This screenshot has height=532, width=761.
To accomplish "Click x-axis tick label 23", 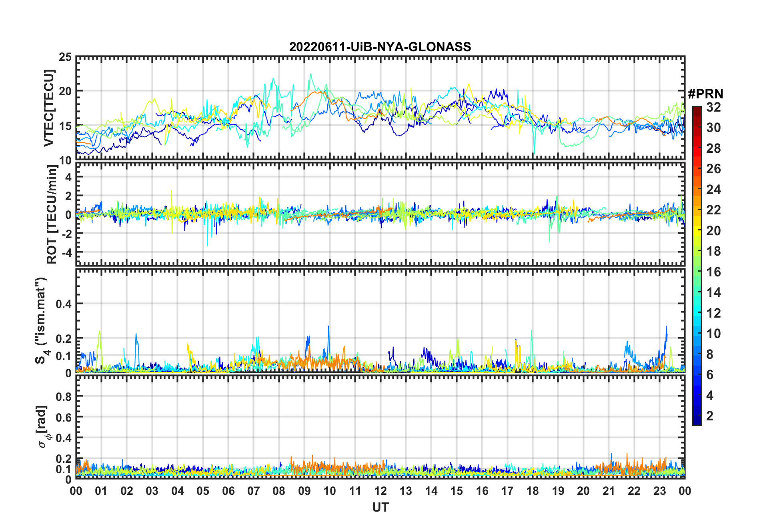I will [x=659, y=491].
